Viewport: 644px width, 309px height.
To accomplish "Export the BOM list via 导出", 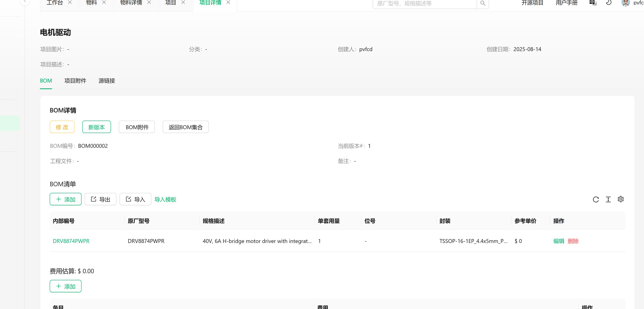I will pos(100,199).
